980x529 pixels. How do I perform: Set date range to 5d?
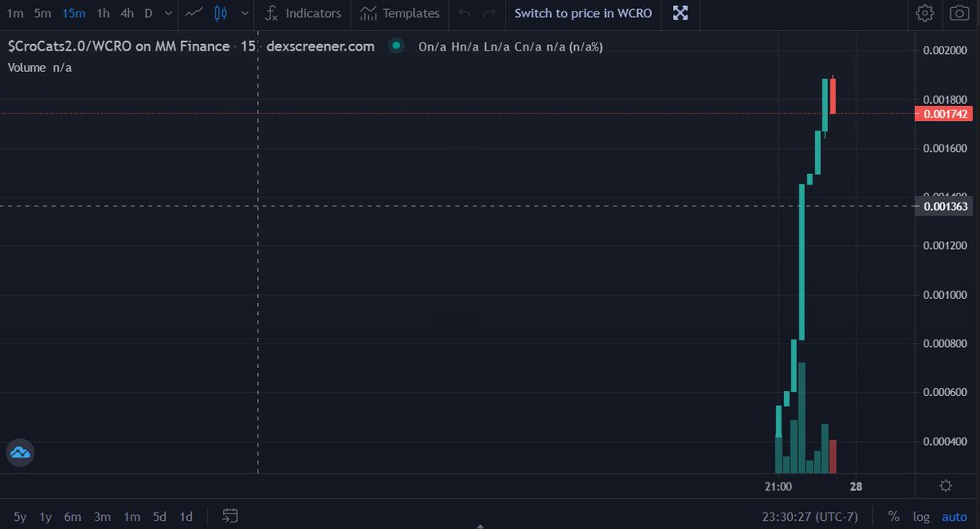pyautogui.click(x=160, y=516)
